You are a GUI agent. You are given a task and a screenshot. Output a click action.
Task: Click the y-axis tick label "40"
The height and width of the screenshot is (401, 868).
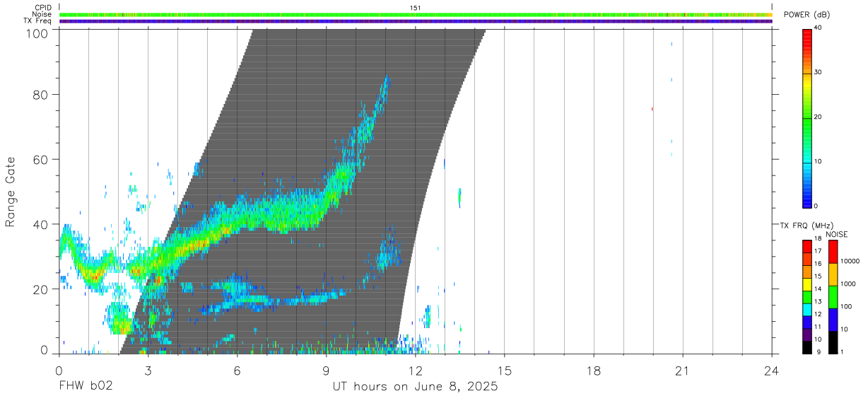(40, 224)
